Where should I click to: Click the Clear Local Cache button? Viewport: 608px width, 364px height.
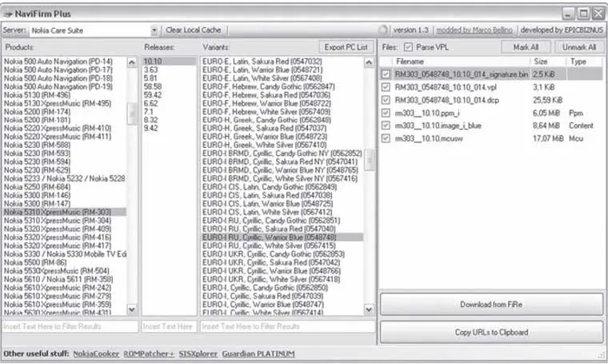coord(193,30)
